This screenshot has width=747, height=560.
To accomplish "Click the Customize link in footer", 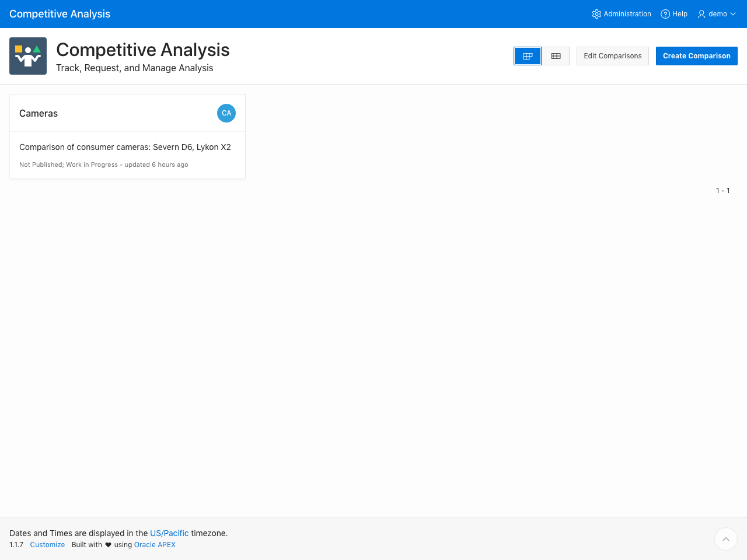I will [x=47, y=545].
